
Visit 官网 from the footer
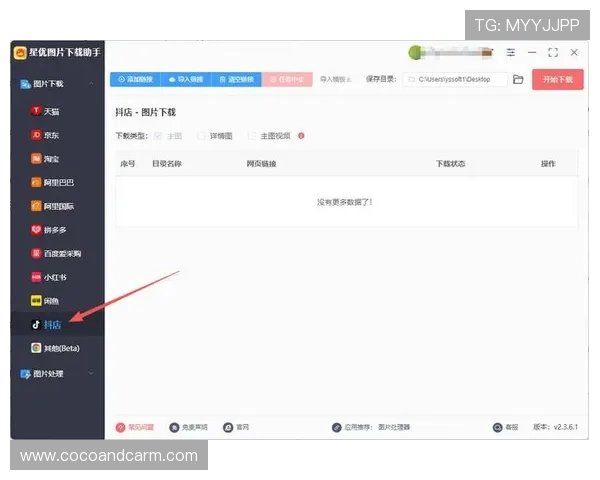click(236, 427)
